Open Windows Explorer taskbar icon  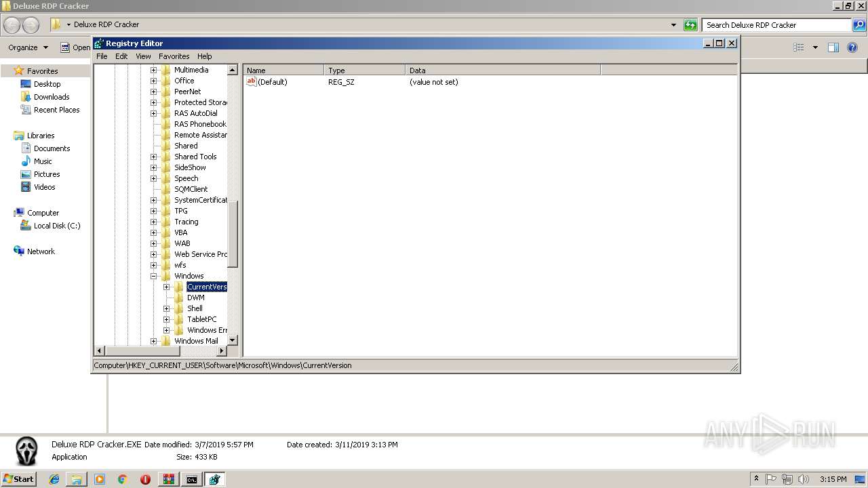point(77,479)
